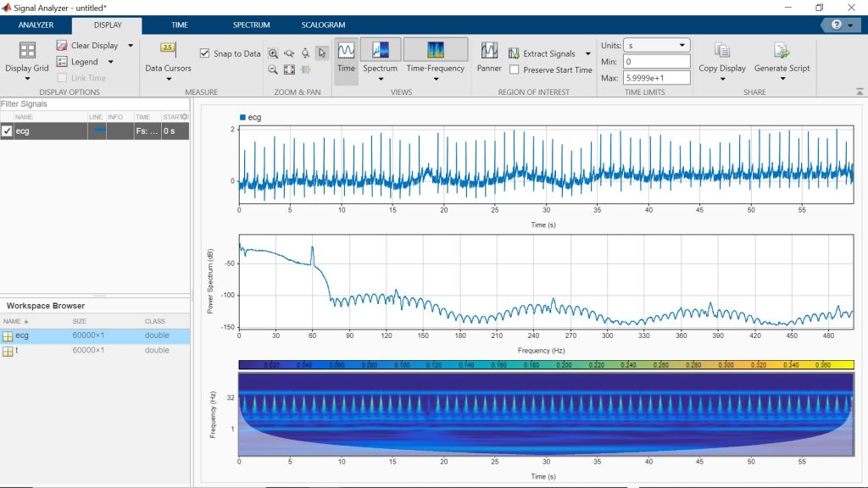
Task: Open the Scalogram tab
Action: 323,25
